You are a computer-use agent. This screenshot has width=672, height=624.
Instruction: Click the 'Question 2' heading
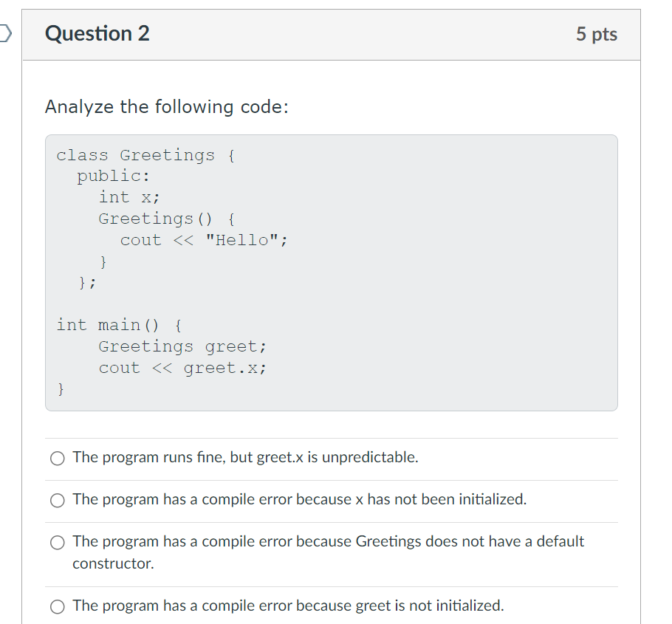[x=97, y=33]
